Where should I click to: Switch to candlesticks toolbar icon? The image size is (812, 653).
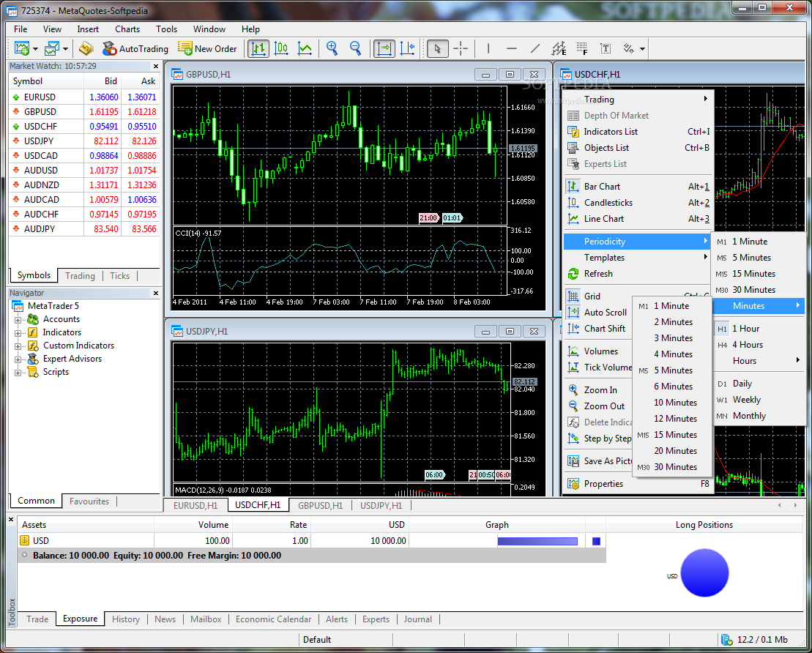[x=281, y=48]
